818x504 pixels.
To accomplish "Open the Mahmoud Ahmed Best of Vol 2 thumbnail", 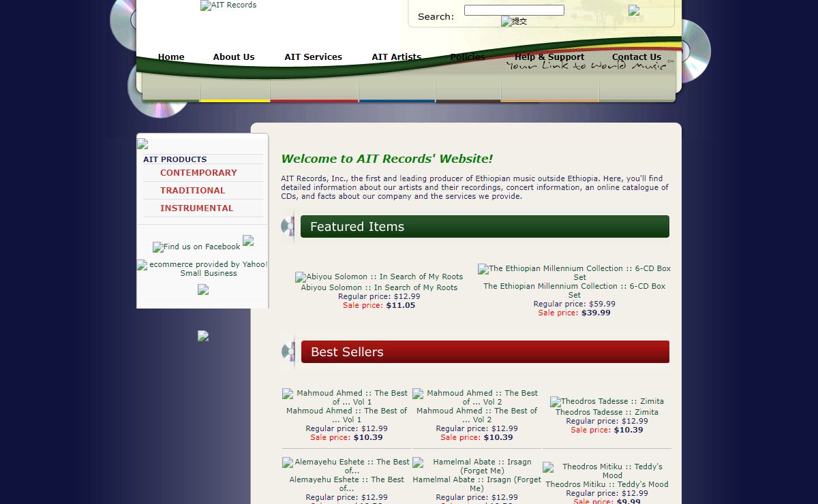I will click(x=476, y=397).
